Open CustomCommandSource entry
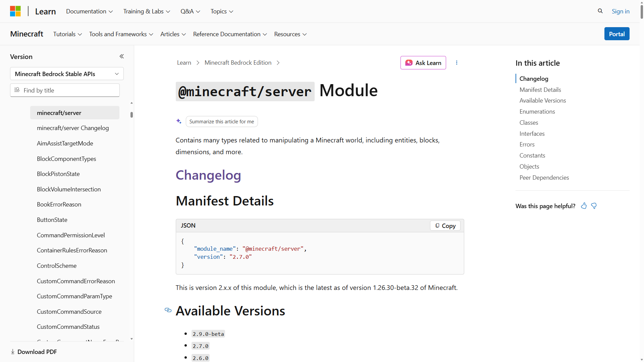Image resolution: width=644 pixels, height=362 pixels. [x=69, y=312]
